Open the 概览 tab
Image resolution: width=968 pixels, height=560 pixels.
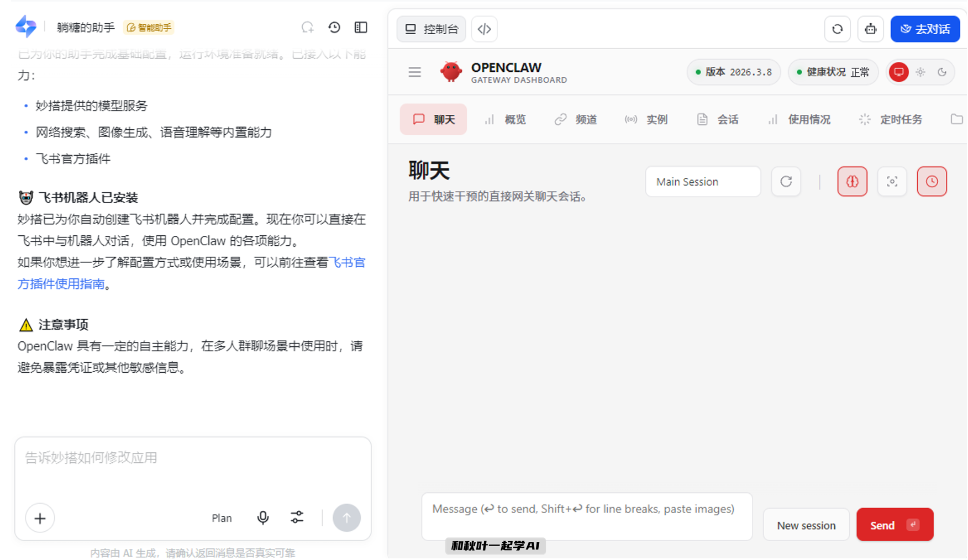point(505,119)
